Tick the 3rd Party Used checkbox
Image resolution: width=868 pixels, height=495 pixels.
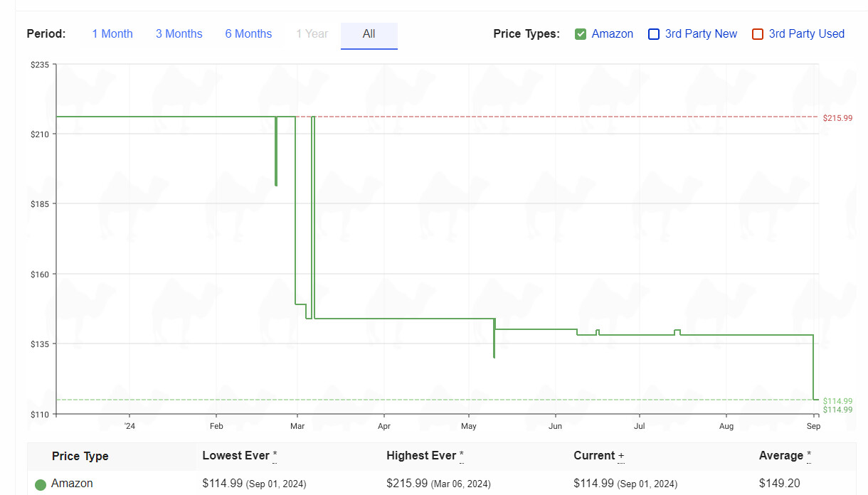pyautogui.click(x=758, y=34)
